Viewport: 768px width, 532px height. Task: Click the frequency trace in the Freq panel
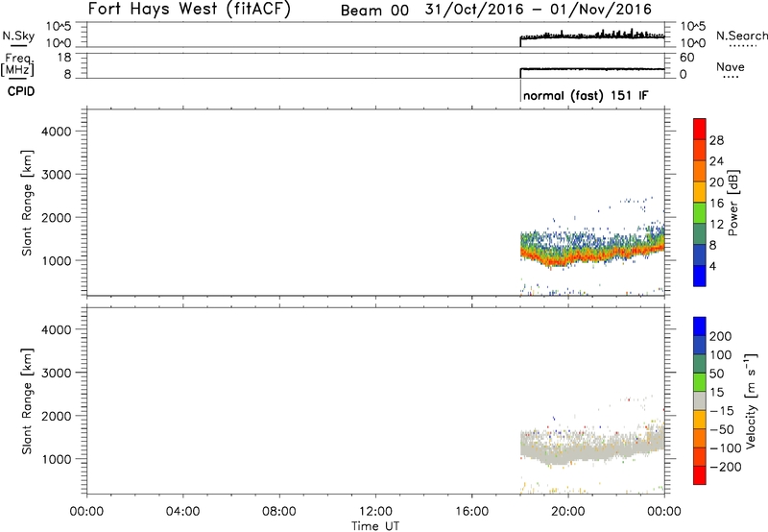[591, 69]
